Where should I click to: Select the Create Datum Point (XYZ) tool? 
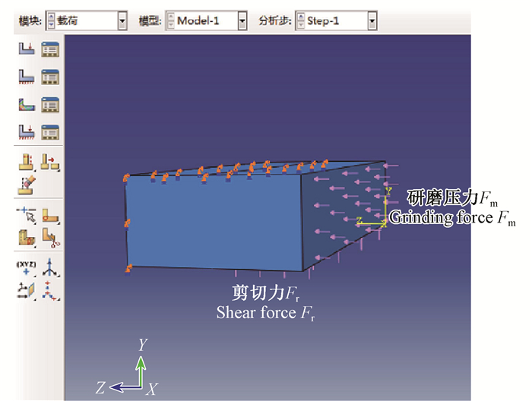click(27, 266)
